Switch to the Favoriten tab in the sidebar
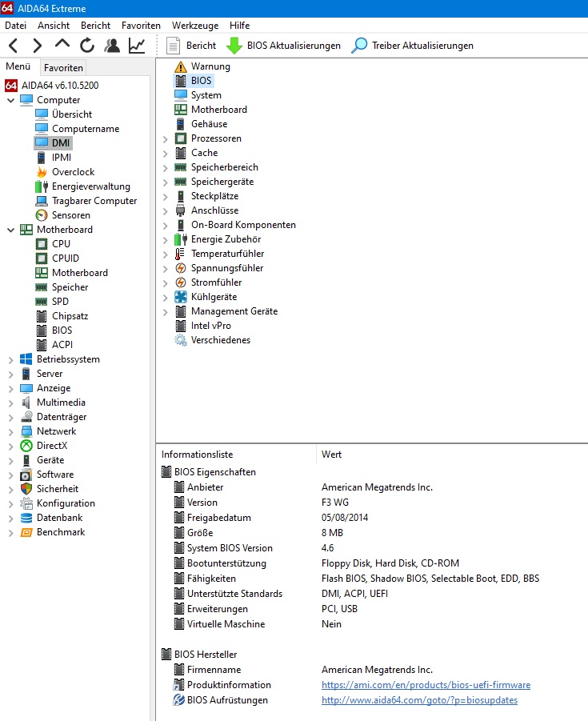The height and width of the screenshot is (721, 588). [63, 67]
